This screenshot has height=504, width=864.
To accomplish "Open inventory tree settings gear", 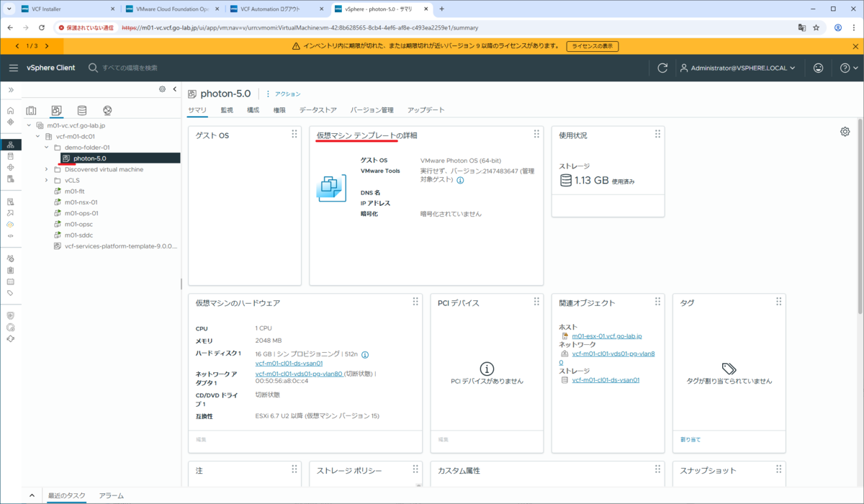I will coord(162,89).
